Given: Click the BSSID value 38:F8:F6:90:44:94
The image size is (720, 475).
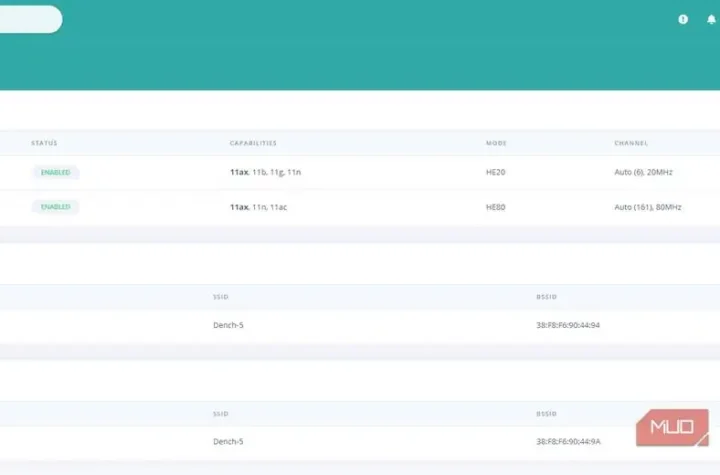Looking at the screenshot, I should point(568,325).
